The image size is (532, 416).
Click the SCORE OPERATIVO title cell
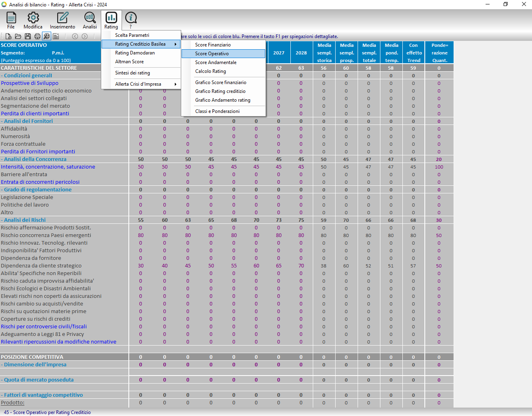24,45
